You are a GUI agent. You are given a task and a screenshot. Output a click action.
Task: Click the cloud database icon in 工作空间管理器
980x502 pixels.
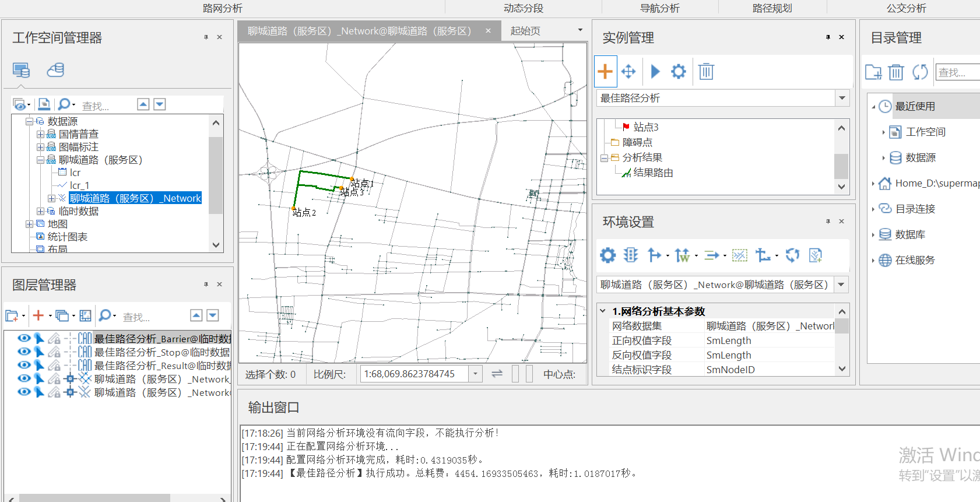pos(55,71)
